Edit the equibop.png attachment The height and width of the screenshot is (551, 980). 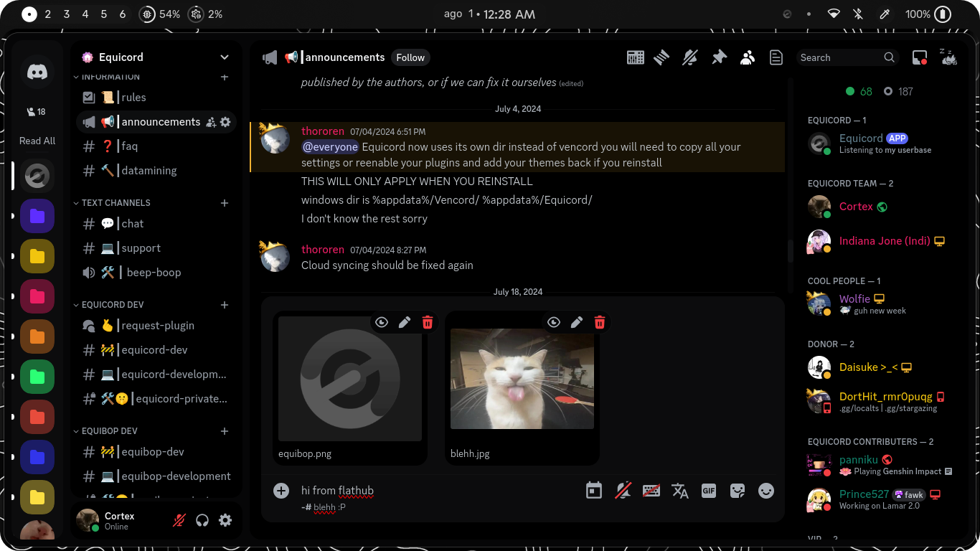click(405, 323)
